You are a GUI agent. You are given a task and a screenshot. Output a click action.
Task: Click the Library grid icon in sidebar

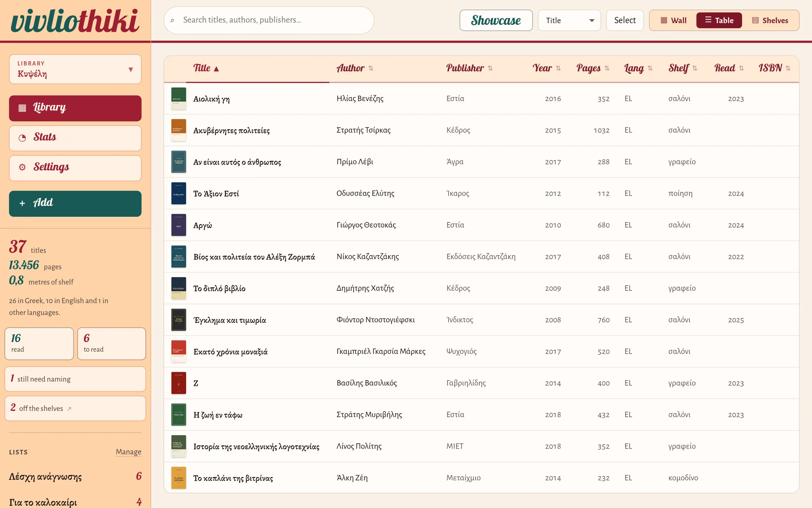coord(23,108)
